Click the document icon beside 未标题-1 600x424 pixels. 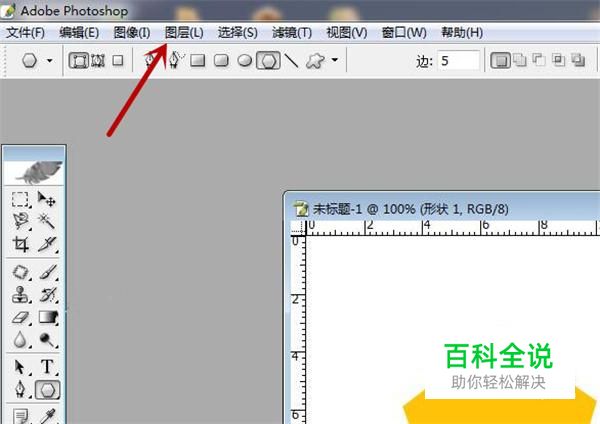click(x=301, y=209)
